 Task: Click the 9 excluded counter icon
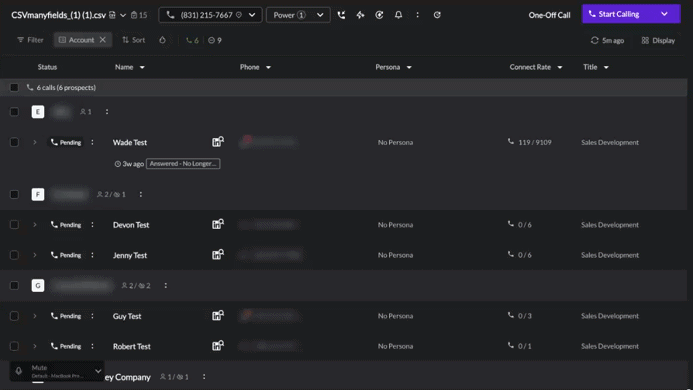215,40
